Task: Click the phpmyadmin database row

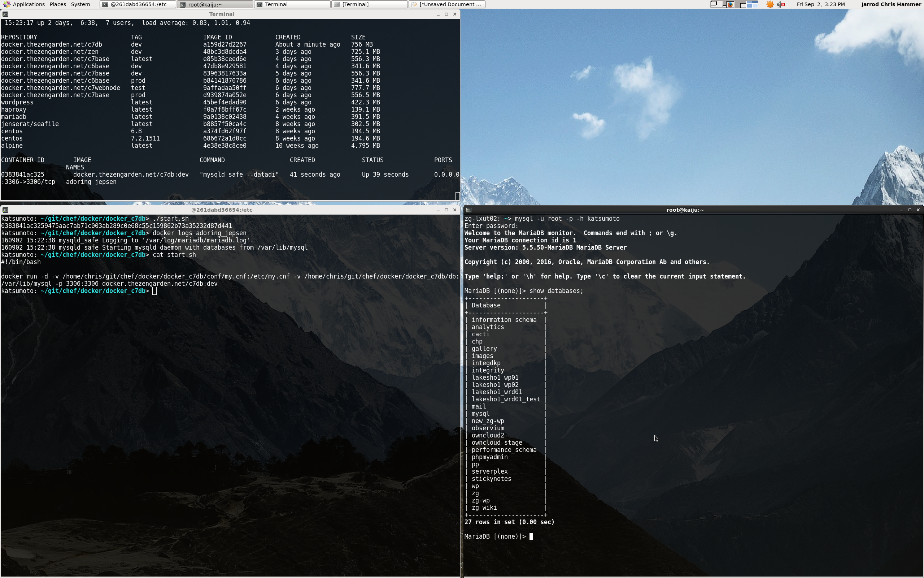Action: click(x=506, y=458)
